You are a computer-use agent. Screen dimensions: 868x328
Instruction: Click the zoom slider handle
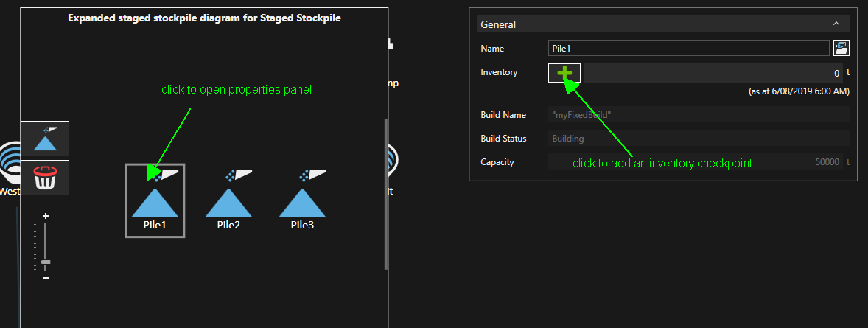(46, 262)
